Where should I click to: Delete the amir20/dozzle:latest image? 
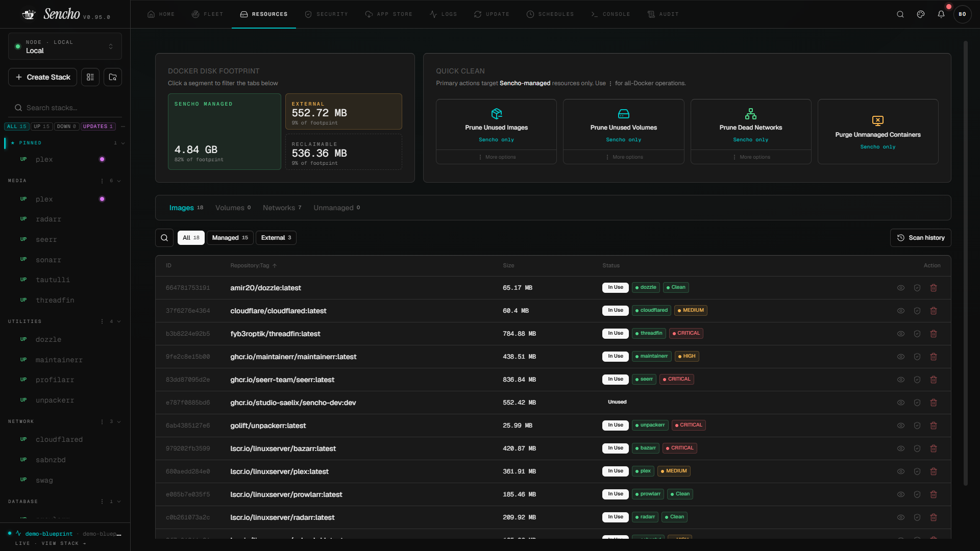934,288
